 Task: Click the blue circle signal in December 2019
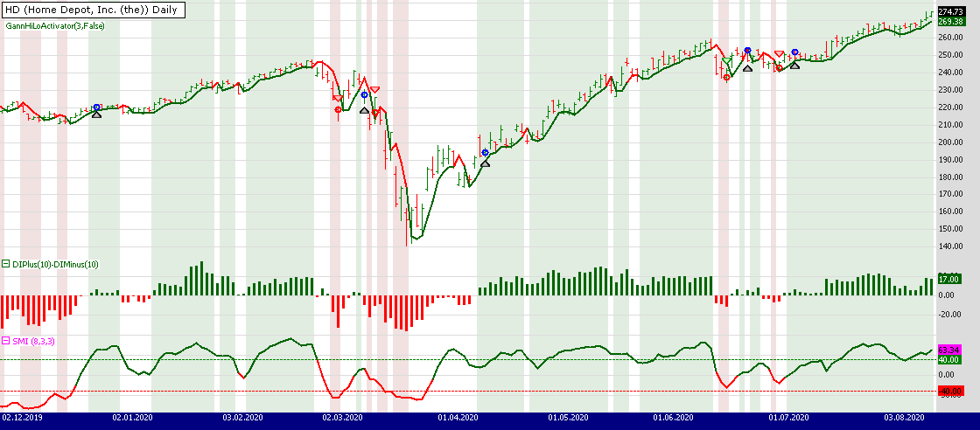96,107
